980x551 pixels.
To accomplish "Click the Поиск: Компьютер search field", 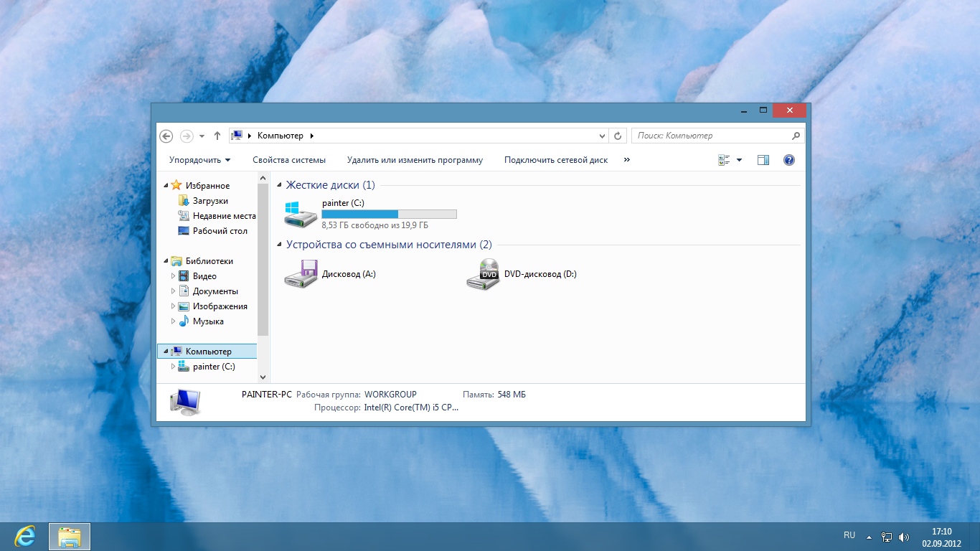I will pyautogui.click(x=710, y=136).
